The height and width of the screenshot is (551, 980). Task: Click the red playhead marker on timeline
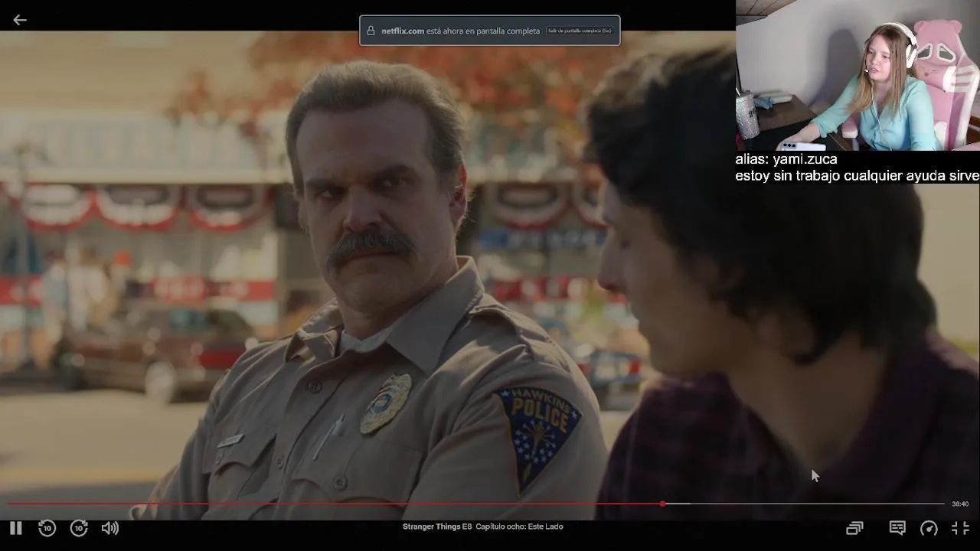click(662, 504)
